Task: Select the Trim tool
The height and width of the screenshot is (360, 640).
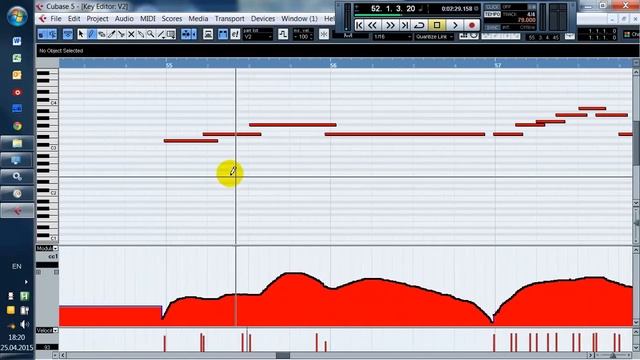Action: pos(111,34)
